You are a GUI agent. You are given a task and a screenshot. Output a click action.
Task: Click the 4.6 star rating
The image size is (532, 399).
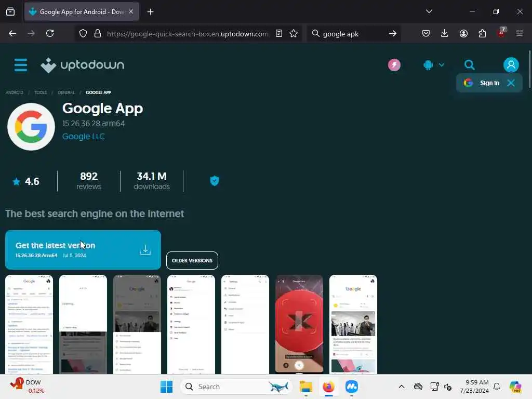click(x=26, y=181)
